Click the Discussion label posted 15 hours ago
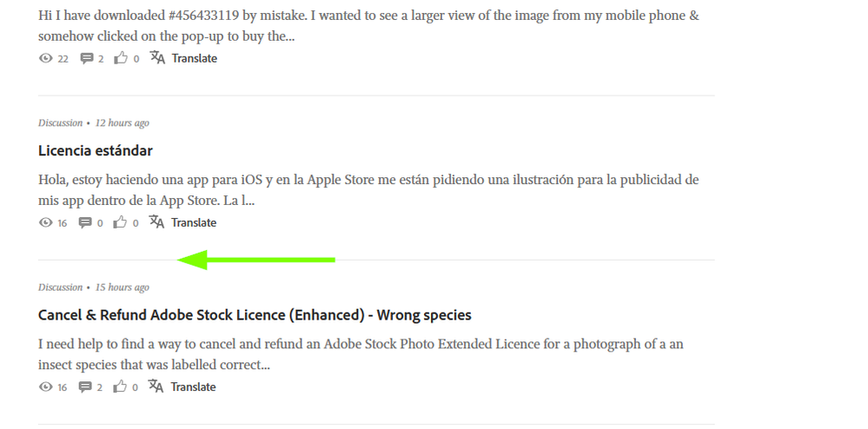This screenshot has width=868, height=429. pos(60,287)
